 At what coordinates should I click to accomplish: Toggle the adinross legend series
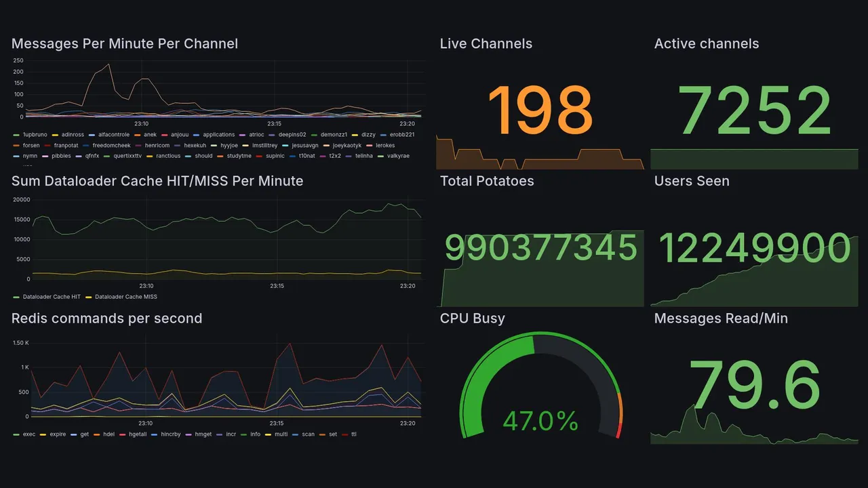coord(68,135)
